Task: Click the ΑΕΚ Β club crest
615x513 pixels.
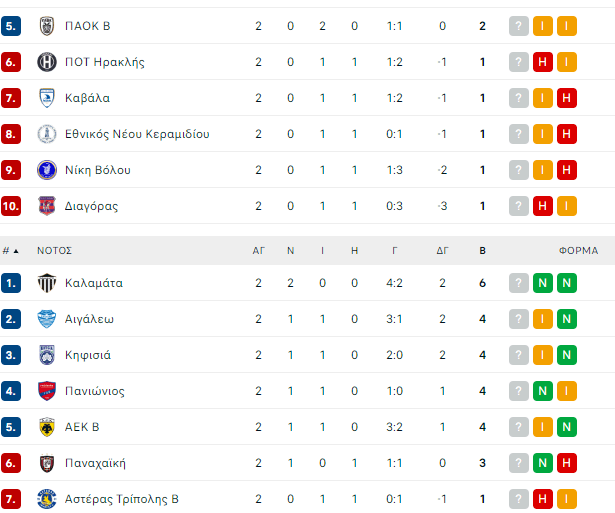Action: click(46, 427)
